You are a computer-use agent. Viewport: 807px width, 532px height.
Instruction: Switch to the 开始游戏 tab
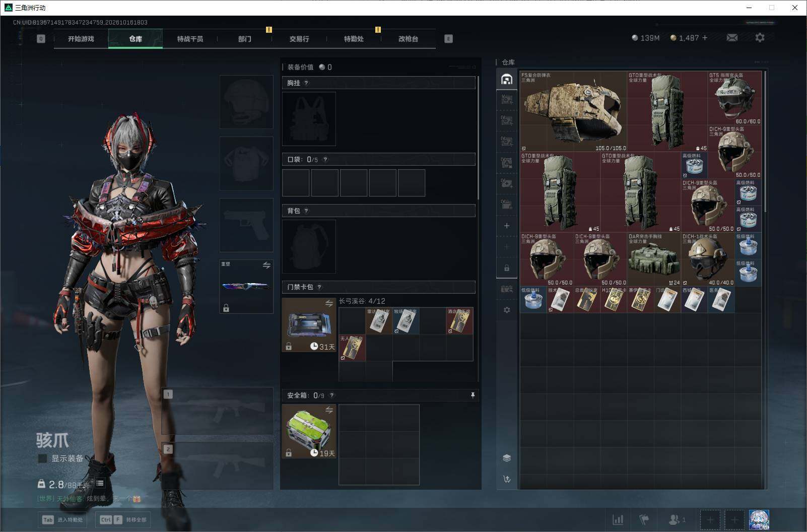click(x=81, y=39)
